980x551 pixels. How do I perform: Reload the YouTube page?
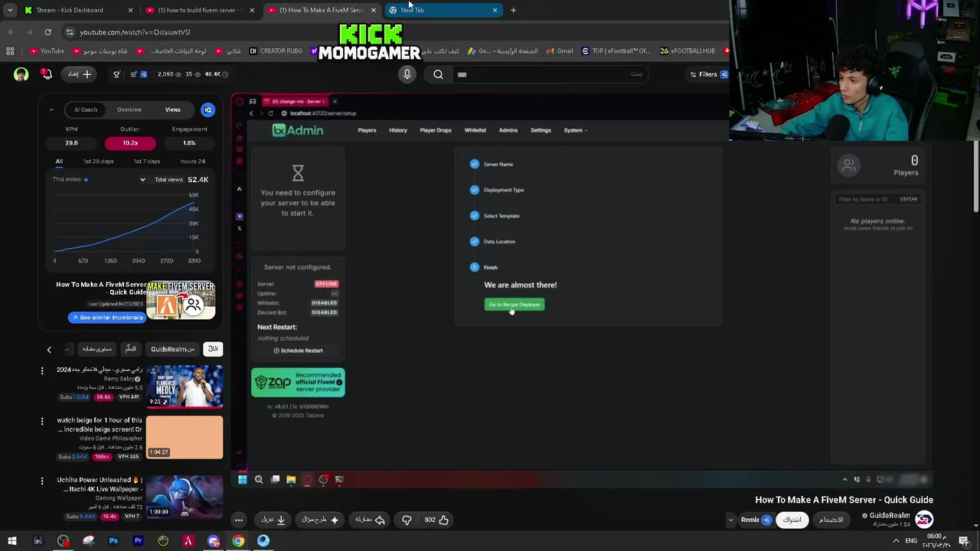click(x=47, y=32)
